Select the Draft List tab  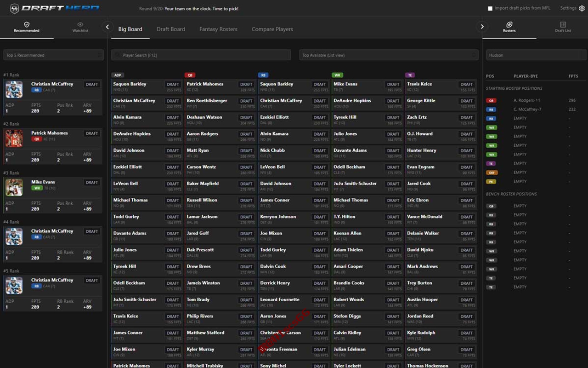tap(563, 27)
